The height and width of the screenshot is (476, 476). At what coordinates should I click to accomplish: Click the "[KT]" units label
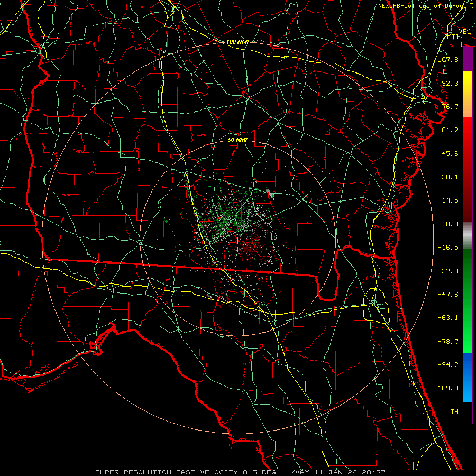coord(452,36)
